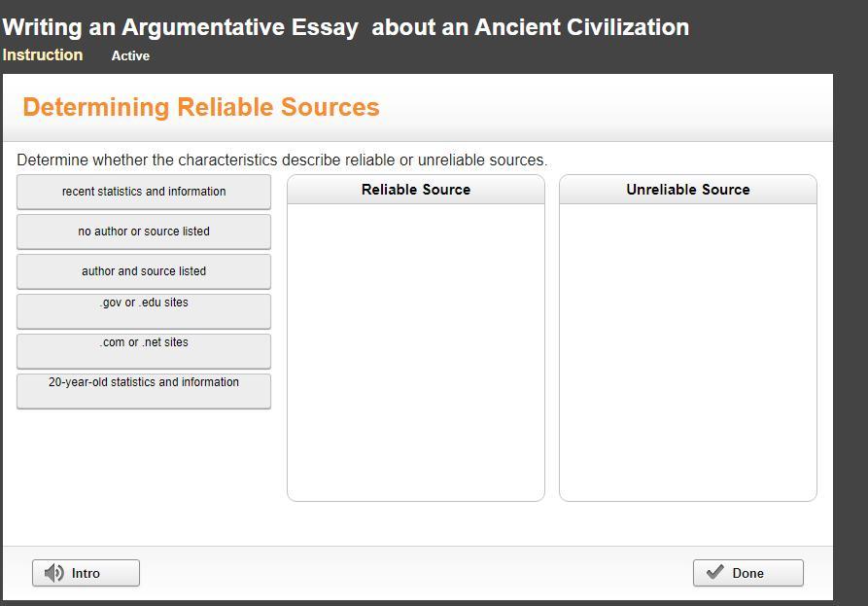
Task: Select '20-year-old statistics and information' tile
Action: (144, 391)
